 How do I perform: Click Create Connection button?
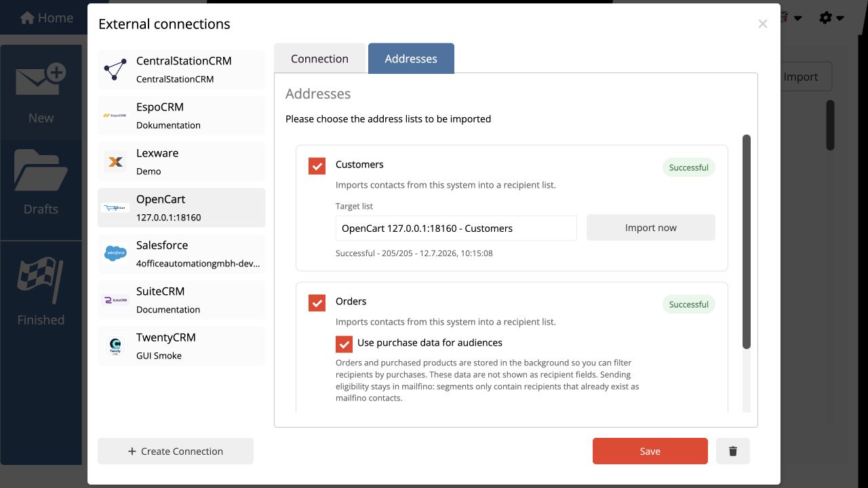pos(176,451)
